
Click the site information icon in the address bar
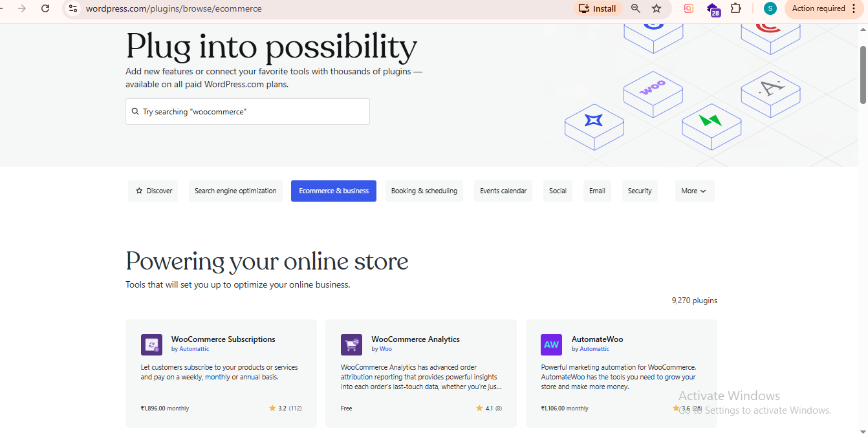pos(73,8)
